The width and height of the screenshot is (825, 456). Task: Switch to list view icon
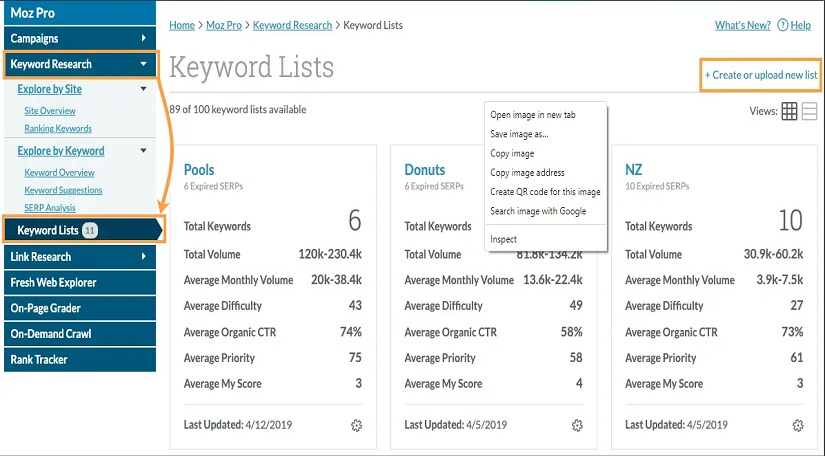(x=809, y=111)
